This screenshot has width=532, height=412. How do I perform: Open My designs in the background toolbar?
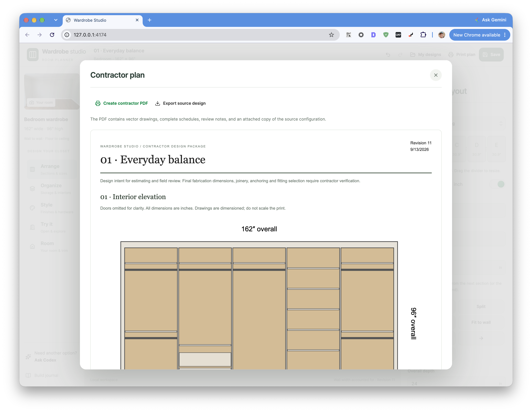click(426, 55)
